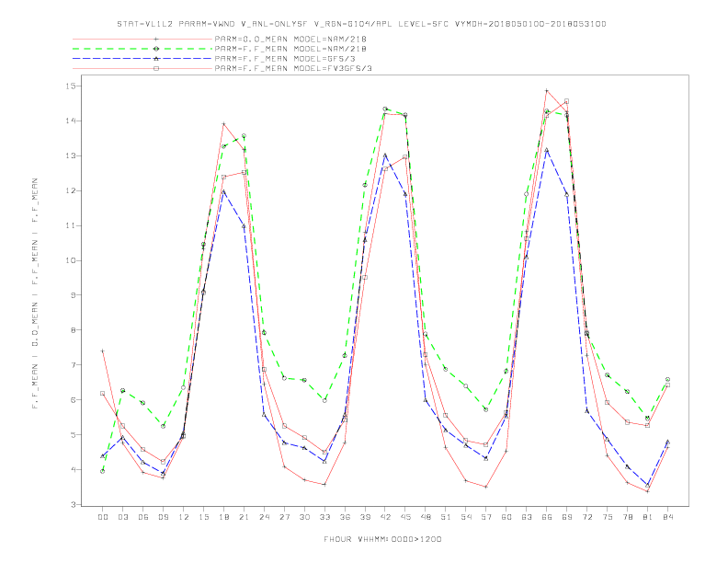Click the x-axis label FHOUR VHHMM=0000>1200
This screenshot has height=563, width=728.
click(382, 539)
